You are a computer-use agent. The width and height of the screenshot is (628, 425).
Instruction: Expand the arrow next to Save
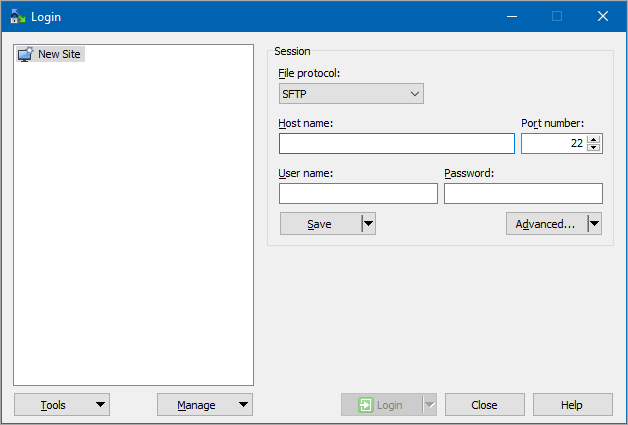(x=368, y=224)
